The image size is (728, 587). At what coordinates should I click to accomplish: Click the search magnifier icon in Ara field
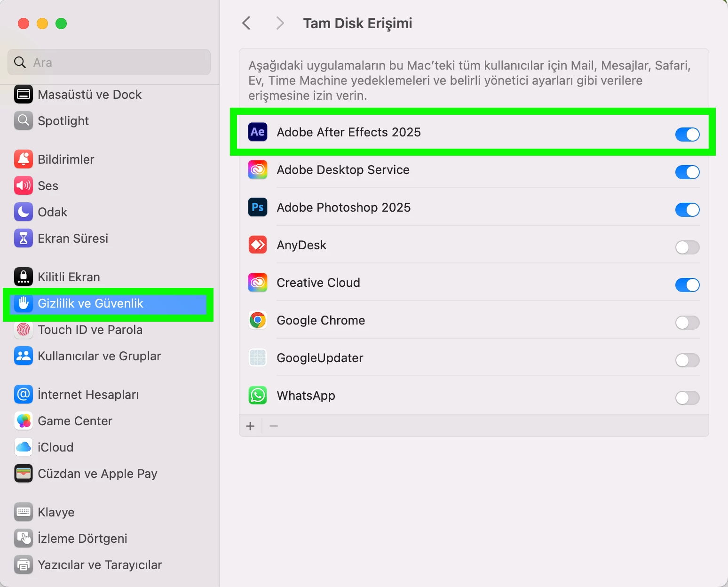20,62
